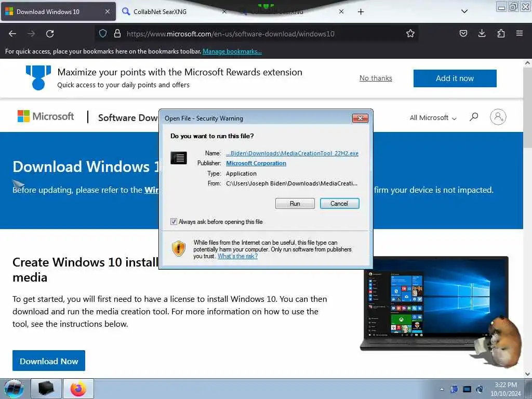Image resolution: width=532 pixels, height=399 pixels.
Task: Switch to the Download Windows 10 tab
Action: (x=58, y=11)
